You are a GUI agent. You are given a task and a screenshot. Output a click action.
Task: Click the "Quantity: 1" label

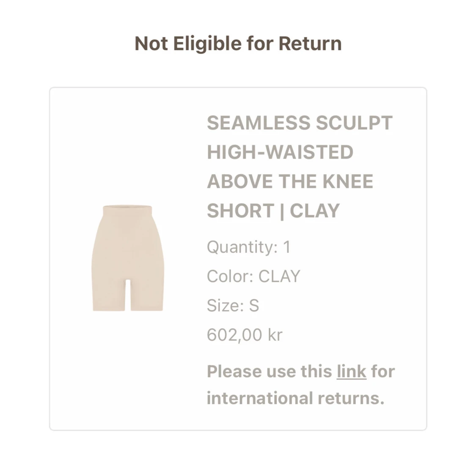click(x=248, y=247)
